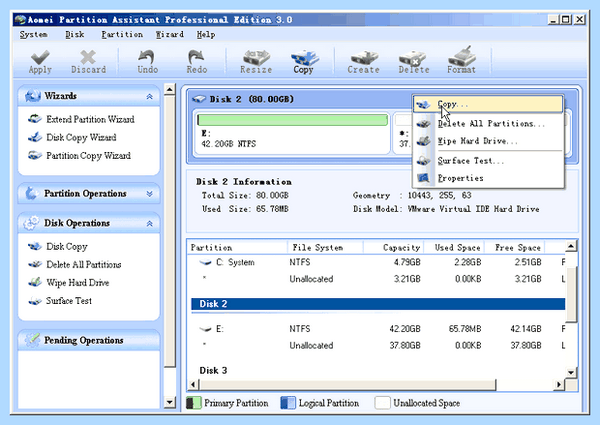Choose Delete All Partitions... in context menu

coord(488,124)
